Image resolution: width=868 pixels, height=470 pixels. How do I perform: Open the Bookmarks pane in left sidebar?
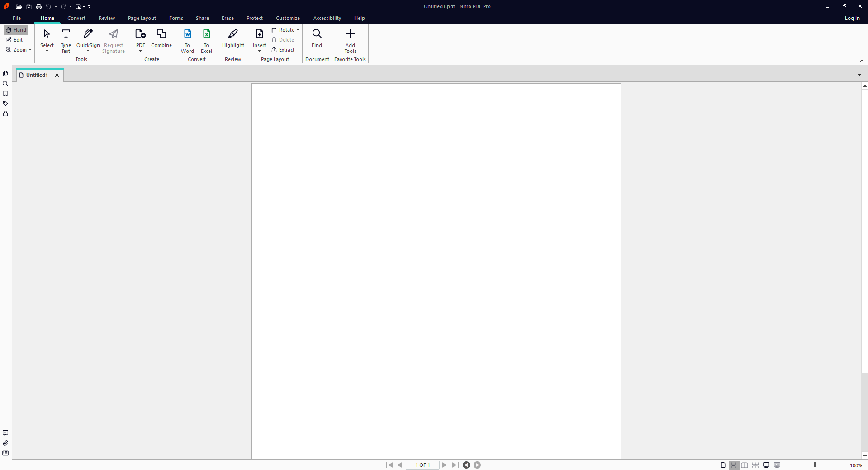[x=5, y=94]
